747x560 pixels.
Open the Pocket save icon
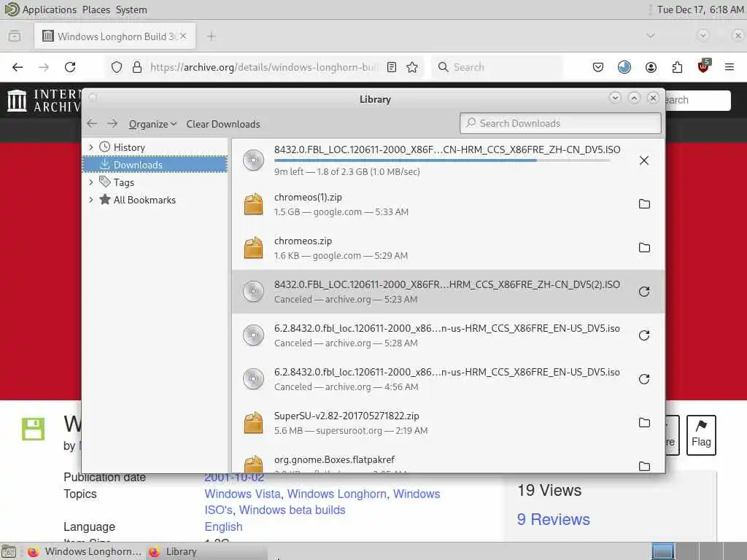[x=598, y=67]
